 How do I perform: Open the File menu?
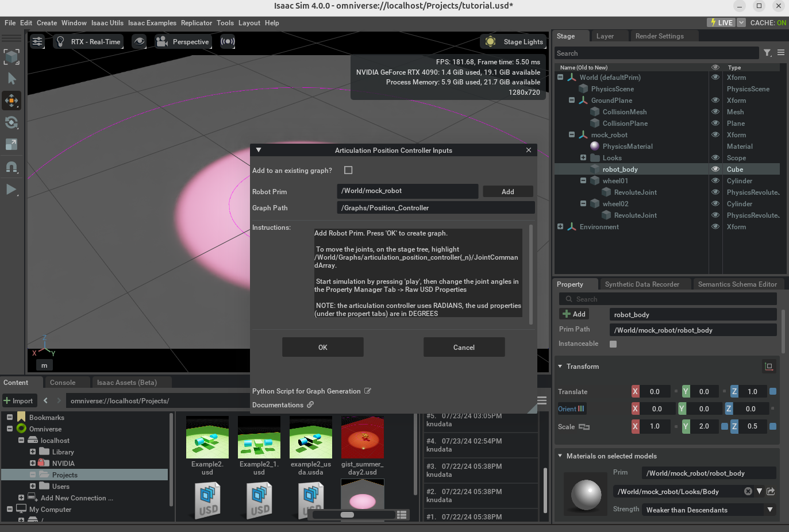point(10,23)
